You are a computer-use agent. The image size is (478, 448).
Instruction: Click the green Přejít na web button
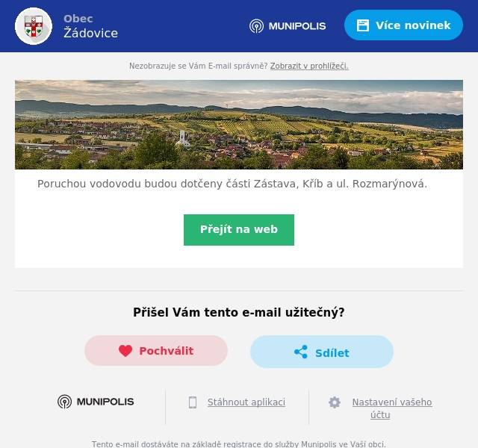tap(239, 230)
